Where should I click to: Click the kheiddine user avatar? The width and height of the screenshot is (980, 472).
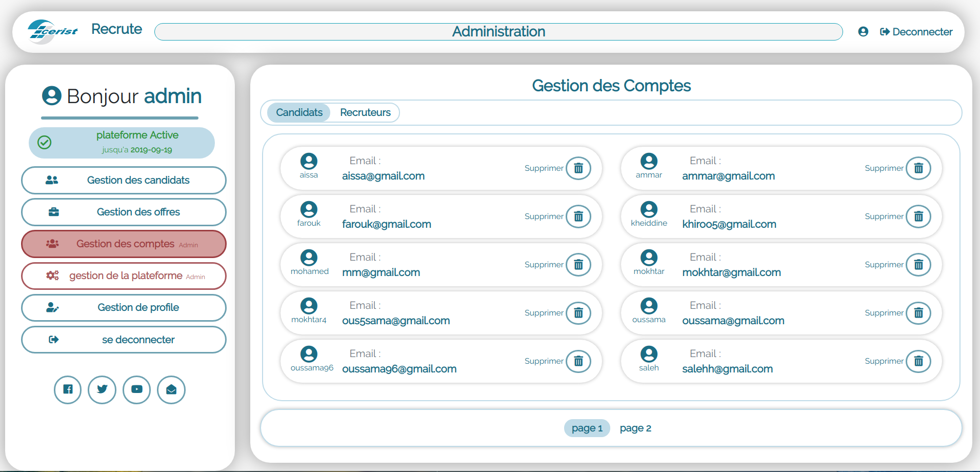coord(649,209)
